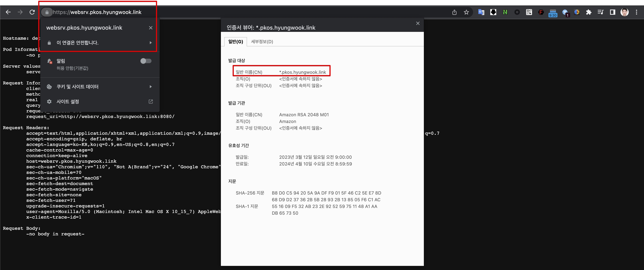Screen dimensions: 644x270
Task: Reload the current page
Action: (32, 12)
